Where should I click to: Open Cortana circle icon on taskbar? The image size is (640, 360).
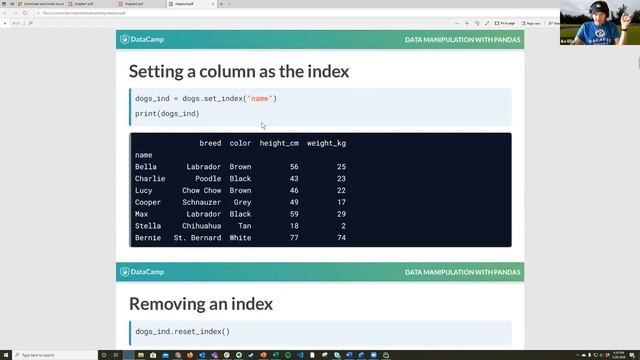point(104,355)
